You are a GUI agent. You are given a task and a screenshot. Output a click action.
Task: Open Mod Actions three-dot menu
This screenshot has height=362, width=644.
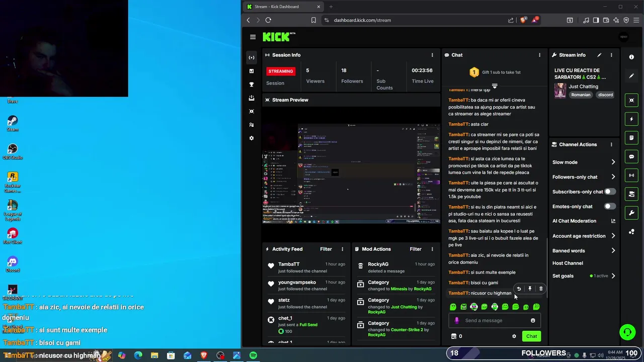[x=432, y=249]
